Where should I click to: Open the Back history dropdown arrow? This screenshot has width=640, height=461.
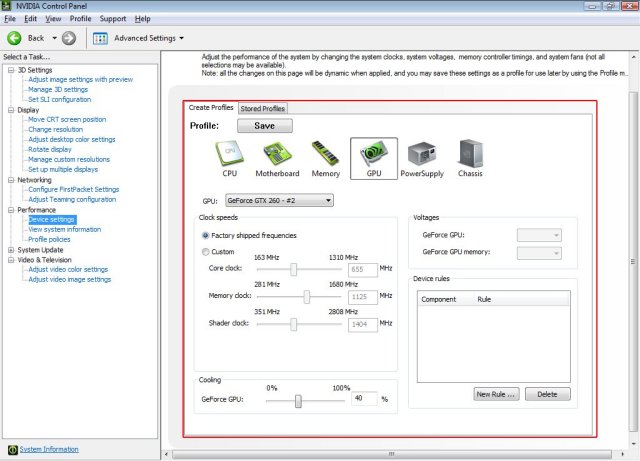54,38
